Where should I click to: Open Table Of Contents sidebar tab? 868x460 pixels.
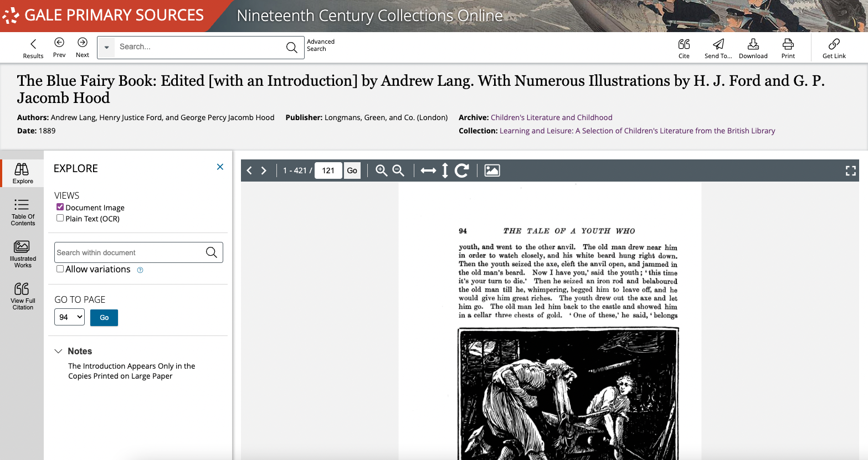click(x=23, y=212)
